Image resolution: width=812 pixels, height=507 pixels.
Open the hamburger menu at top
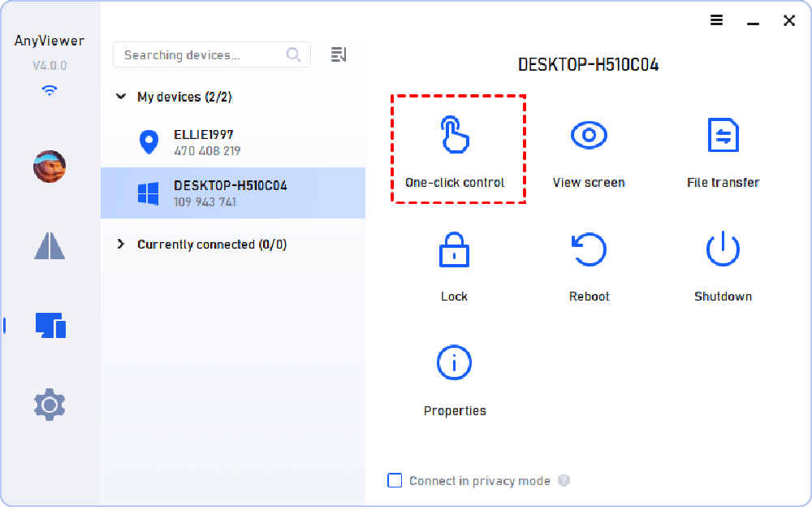coord(716,20)
